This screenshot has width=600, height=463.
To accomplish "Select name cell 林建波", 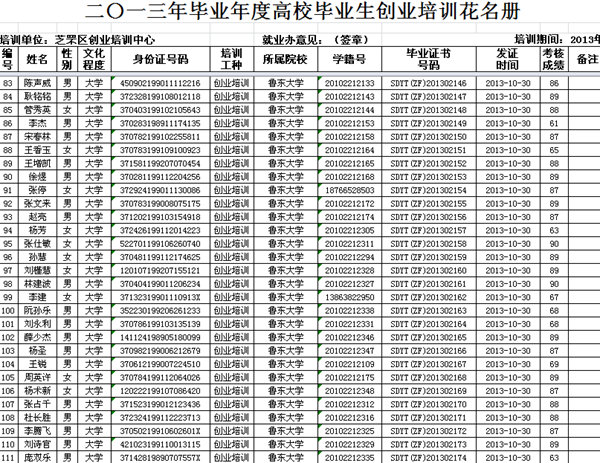I will (38, 284).
